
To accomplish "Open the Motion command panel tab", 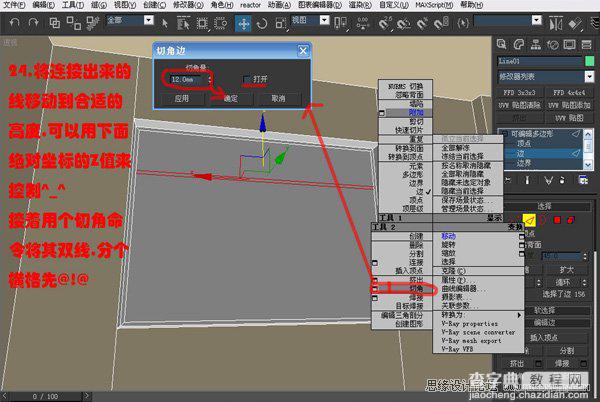I will coord(553,45).
